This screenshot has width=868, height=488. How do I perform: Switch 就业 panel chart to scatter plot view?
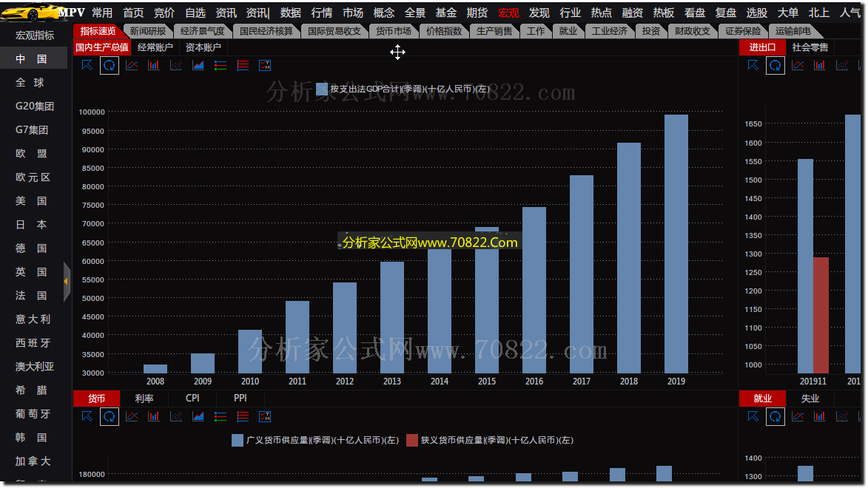[842, 416]
